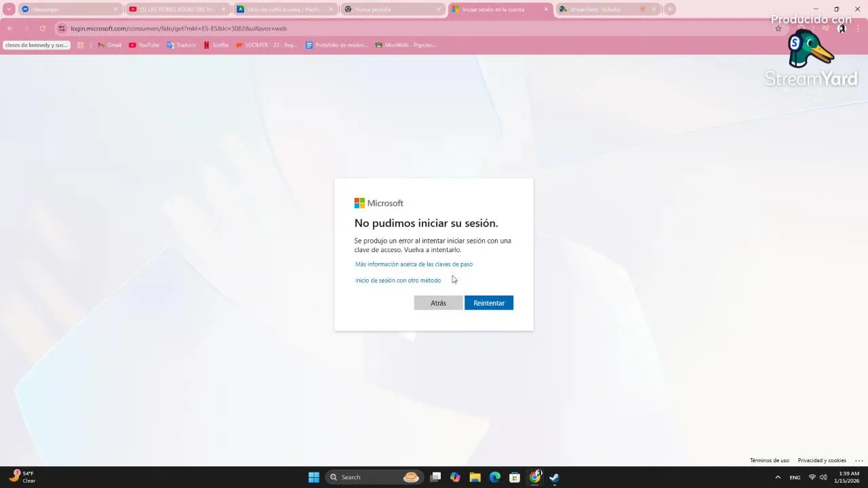The height and width of the screenshot is (488, 868).
Task: Open the YouTube bookmark
Action: pos(144,45)
